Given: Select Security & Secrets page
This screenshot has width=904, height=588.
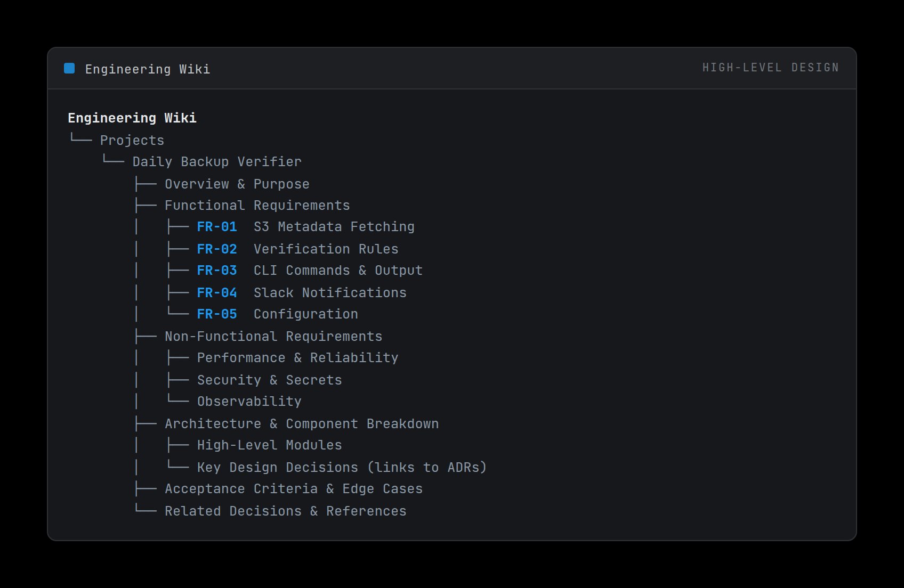Looking at the screenshot, I should click(270, 380).
